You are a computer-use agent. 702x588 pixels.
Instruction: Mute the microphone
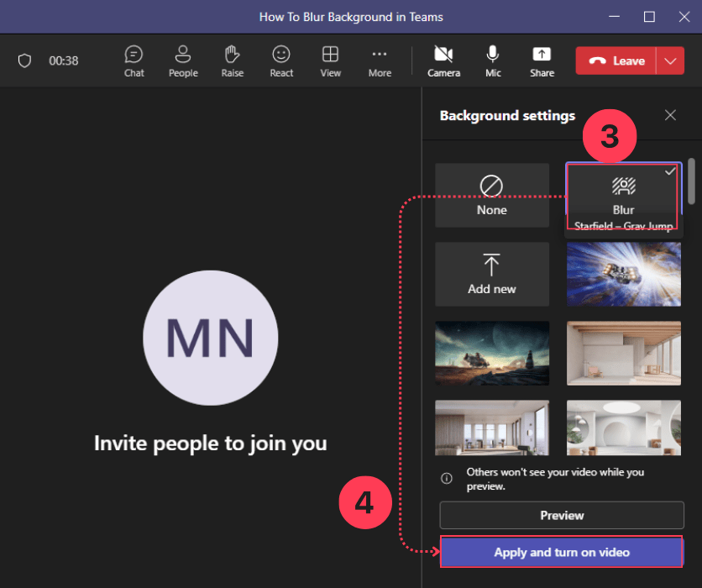[x=492, y=60]
